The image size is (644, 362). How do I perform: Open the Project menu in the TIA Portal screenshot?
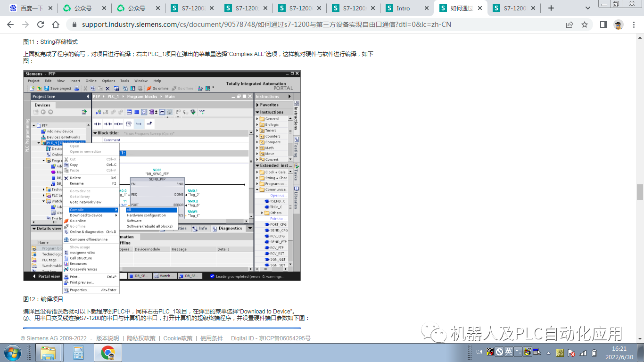click(x=33, y=81)
